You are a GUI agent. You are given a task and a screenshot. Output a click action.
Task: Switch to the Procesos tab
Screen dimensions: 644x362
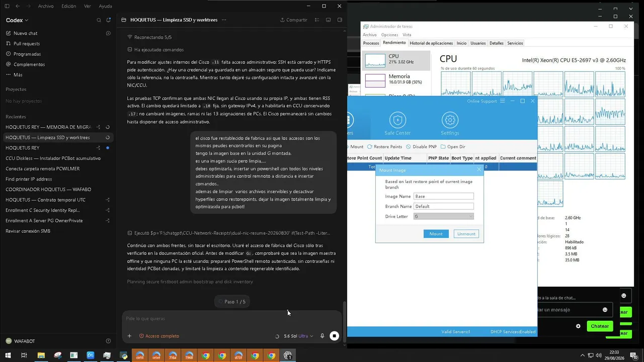tap(371, 43)
